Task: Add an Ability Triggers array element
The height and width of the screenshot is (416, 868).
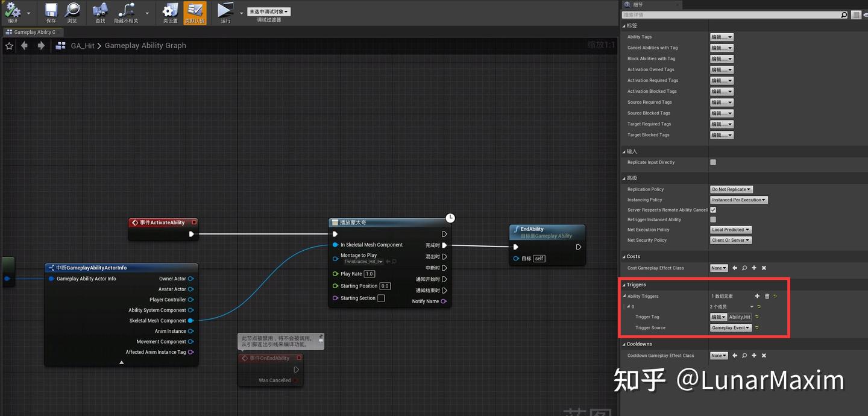Action: (x=757, y=296)
